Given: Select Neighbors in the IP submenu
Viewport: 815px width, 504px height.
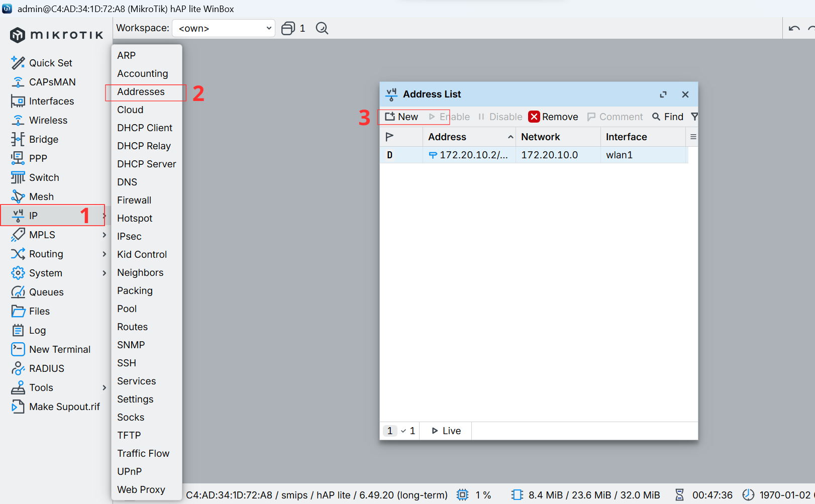Looking at the screenshot, I should pyautogui.click(x=140, y=272).
